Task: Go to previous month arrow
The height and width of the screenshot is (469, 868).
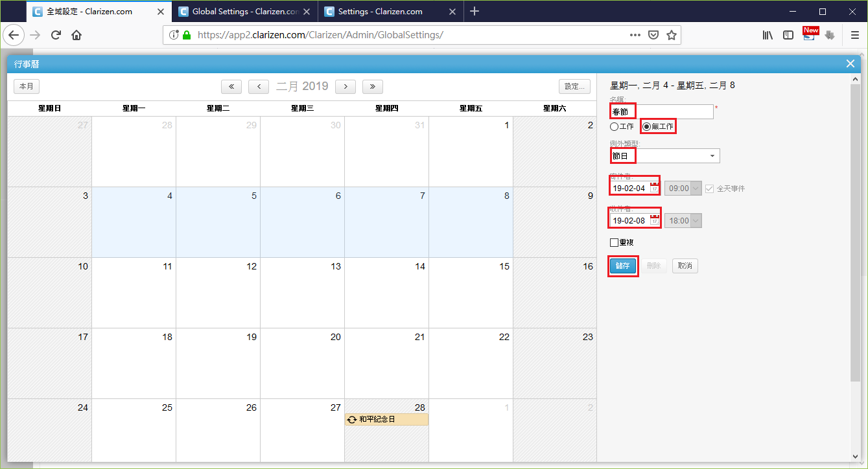Action: click(x=259, y=86)
